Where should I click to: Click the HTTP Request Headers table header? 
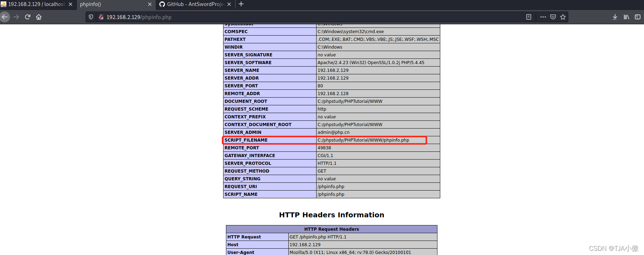[331, 229]
